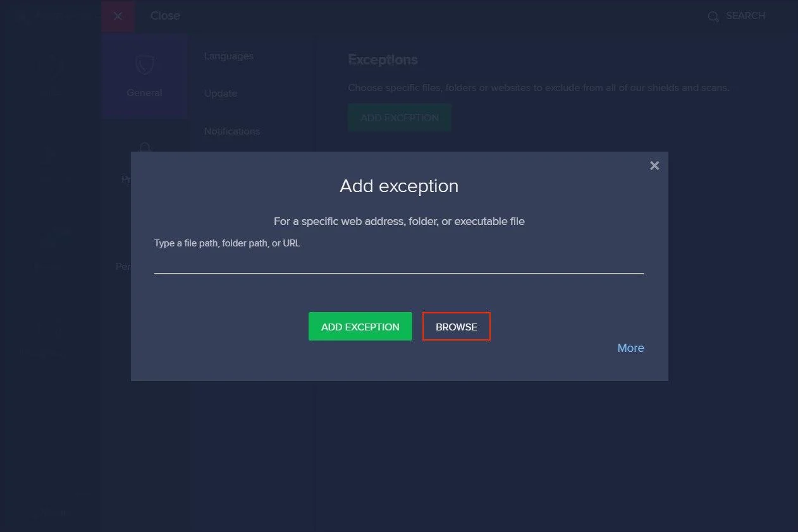Click the Protection lock icon behind the dialog
Image resolution: width=798 pixels, height=532 pixels.
[145, 147]
